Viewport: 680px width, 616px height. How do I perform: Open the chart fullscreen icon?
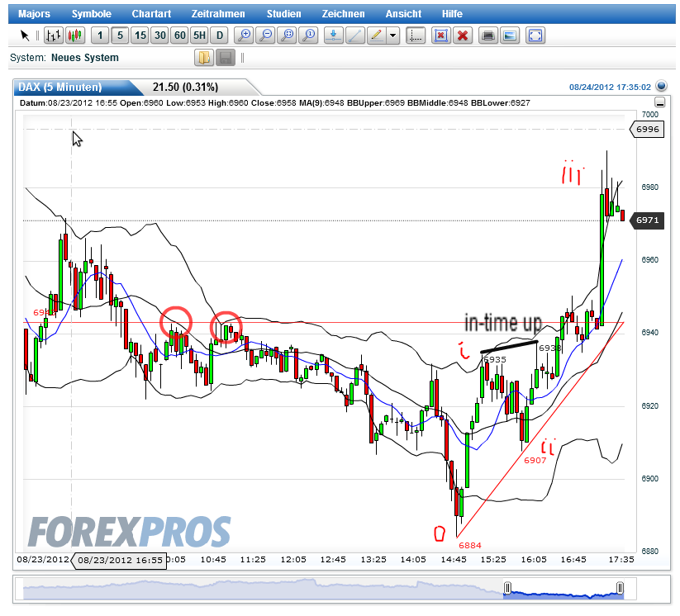(x=535, y=36)
